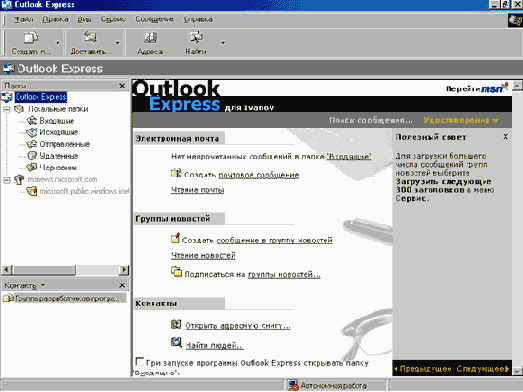
Task: Click the Локальные папки folder icon
Action: [19, 109]
